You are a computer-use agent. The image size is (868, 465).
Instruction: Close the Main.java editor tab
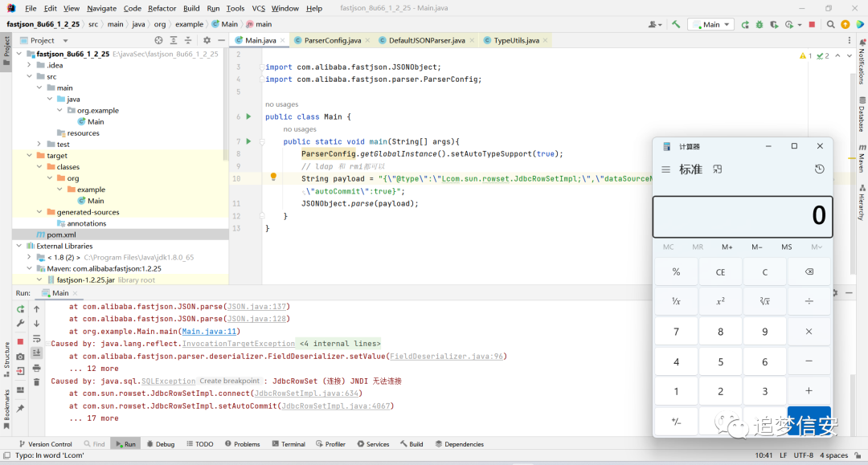(282, 40)
